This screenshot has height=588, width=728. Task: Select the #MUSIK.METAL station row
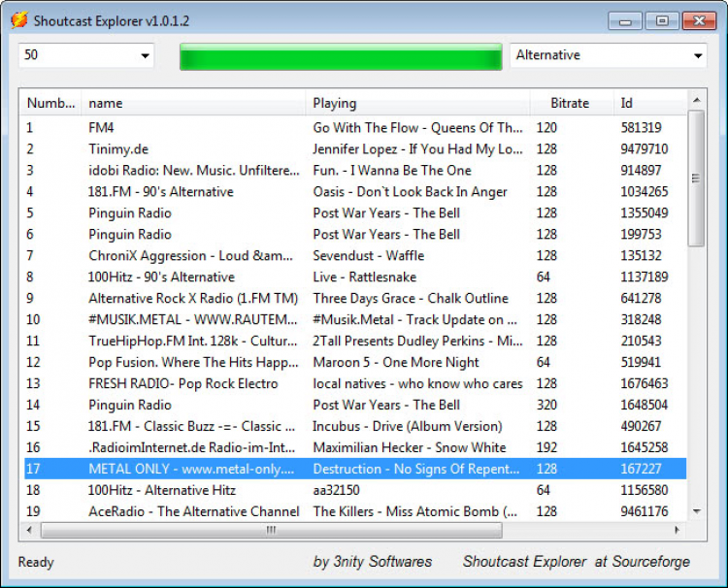[x=355, y=320]
